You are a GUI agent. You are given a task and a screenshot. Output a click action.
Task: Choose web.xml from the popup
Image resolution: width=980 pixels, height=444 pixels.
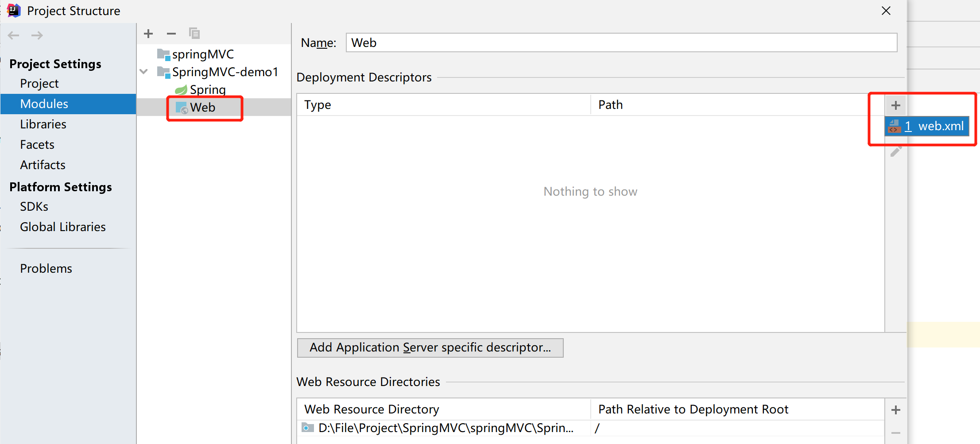pyautogui.click(x=927, y=126)
